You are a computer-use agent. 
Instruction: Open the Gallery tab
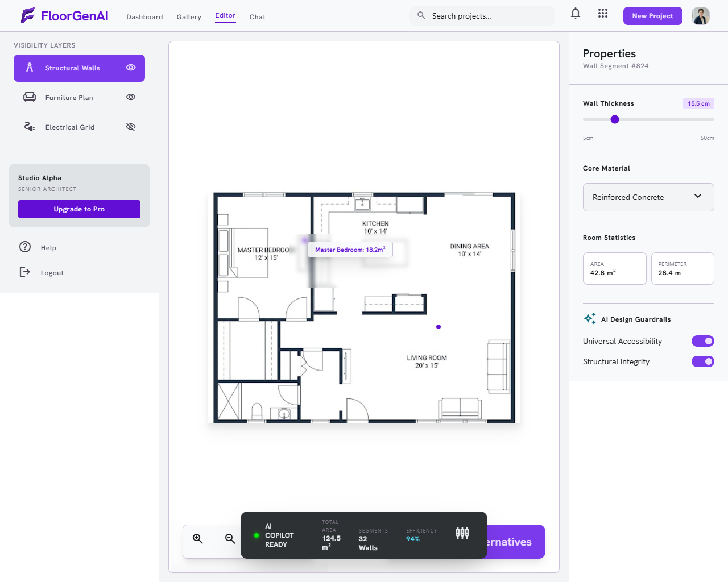point(189,17)
